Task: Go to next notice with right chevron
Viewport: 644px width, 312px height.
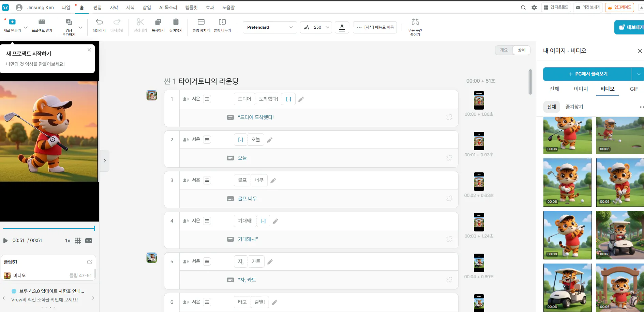Action: [93, 298]
